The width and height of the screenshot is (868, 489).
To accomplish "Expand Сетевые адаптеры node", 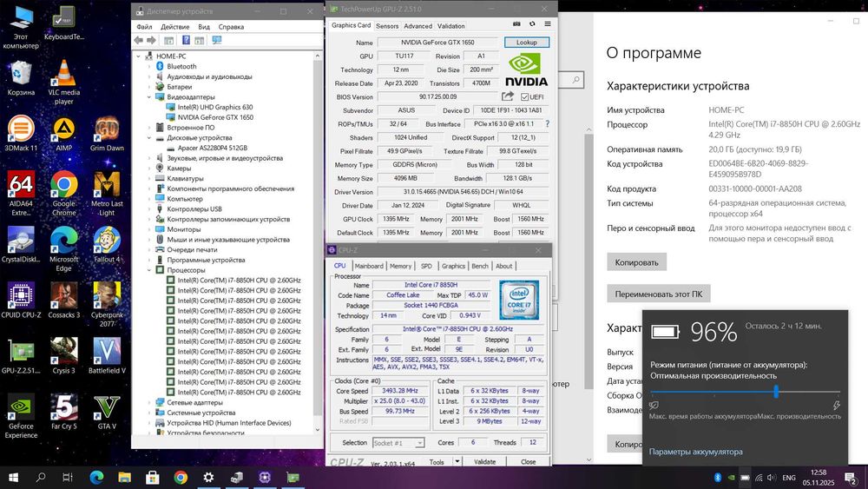I will coord(149,403).
